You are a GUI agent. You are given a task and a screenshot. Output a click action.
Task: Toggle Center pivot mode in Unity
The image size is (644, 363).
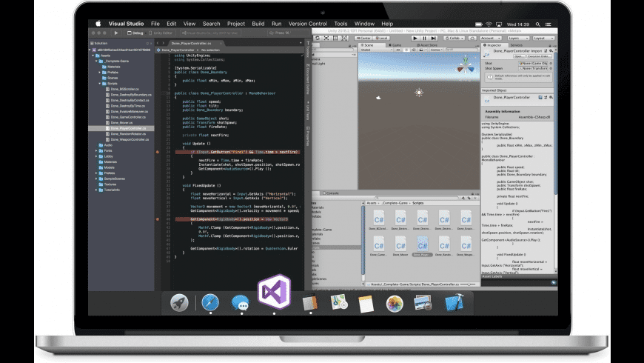[363, 38]
